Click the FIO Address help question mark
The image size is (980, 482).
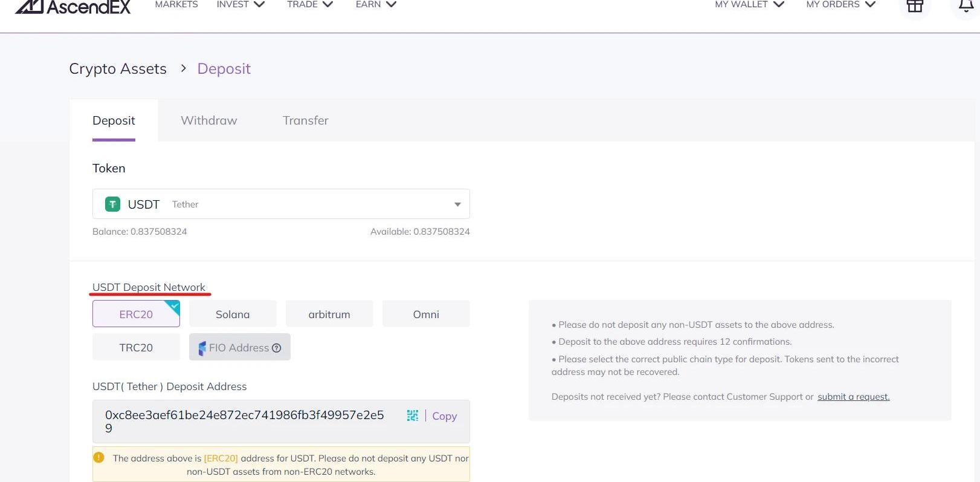(277, 348)
